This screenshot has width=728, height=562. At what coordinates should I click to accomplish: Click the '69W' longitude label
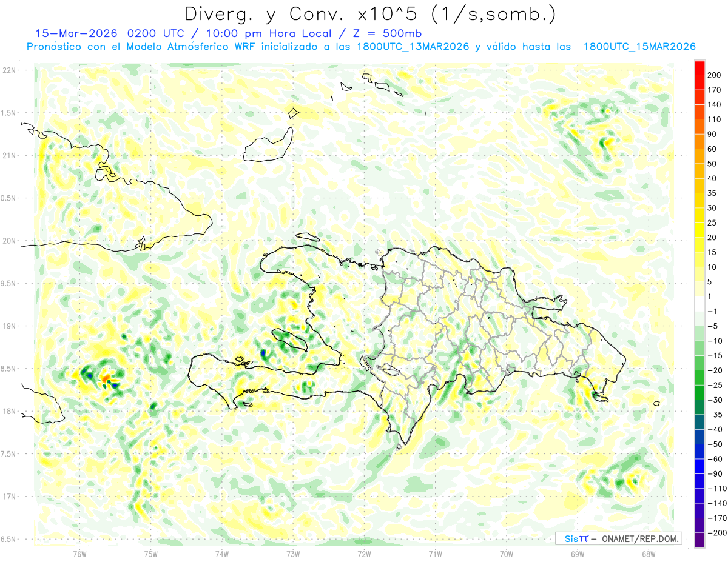pos(578,554)
